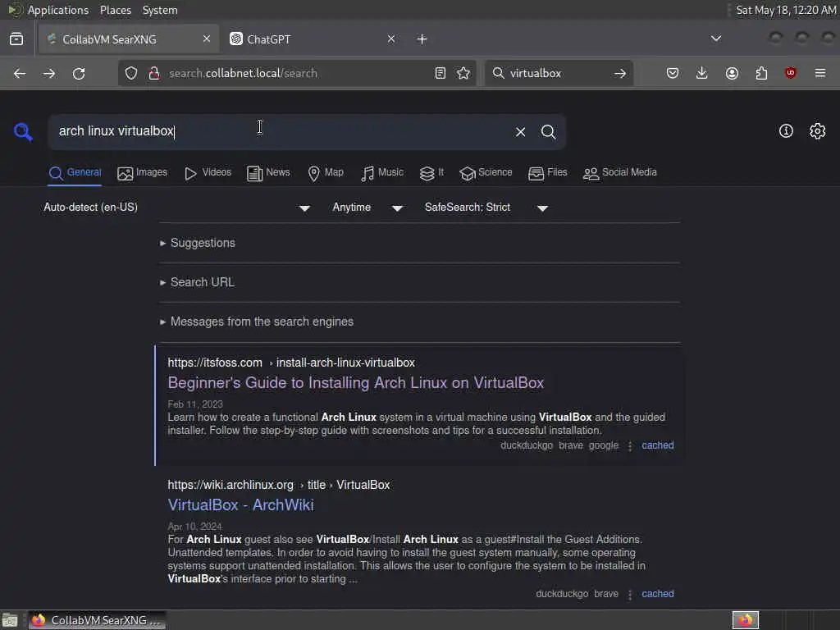The image size is (840, 630).
Task: Open a new tab with plus button
Action: pyautogui.click(x=422, y=39)
